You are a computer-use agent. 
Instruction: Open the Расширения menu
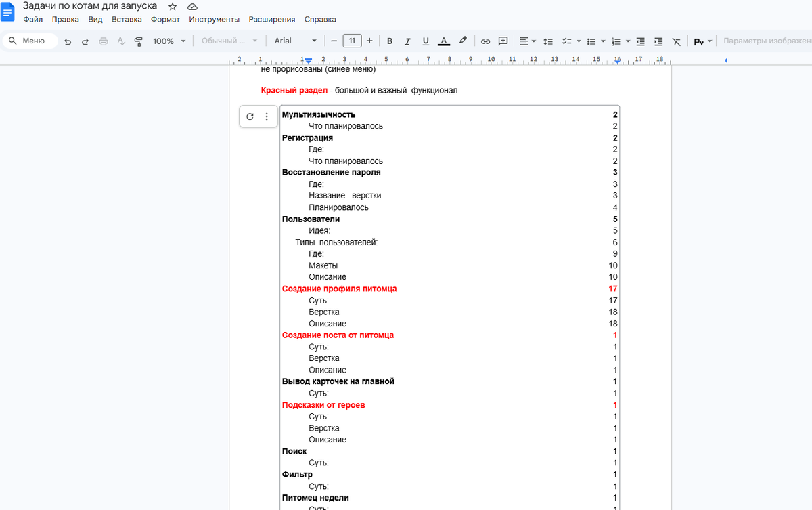pos(272,20)
